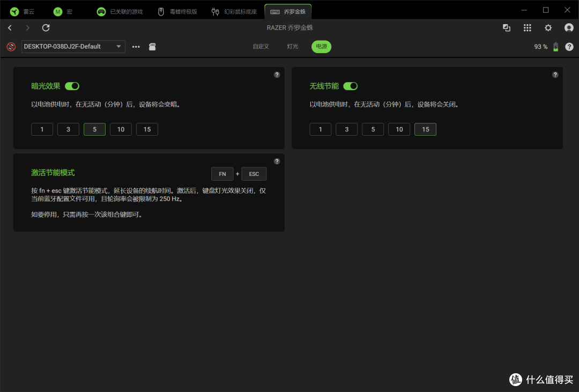Switch to the 雷云 tab
Screen dimensions: 579x392
point(22,12)
